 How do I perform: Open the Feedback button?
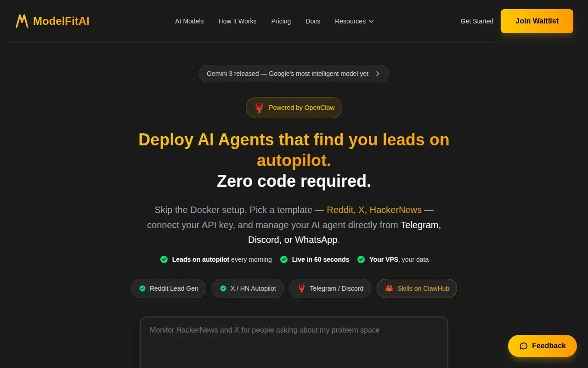(x=543, y=346)
